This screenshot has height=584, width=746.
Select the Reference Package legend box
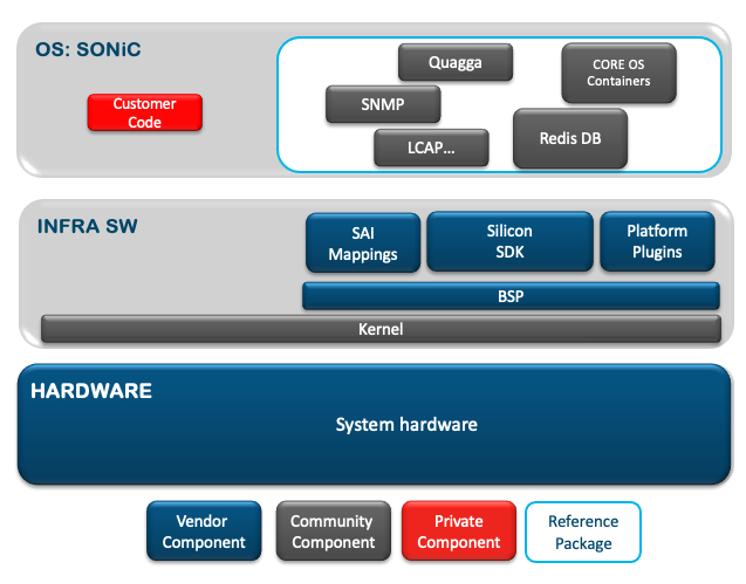click(583, 532)
